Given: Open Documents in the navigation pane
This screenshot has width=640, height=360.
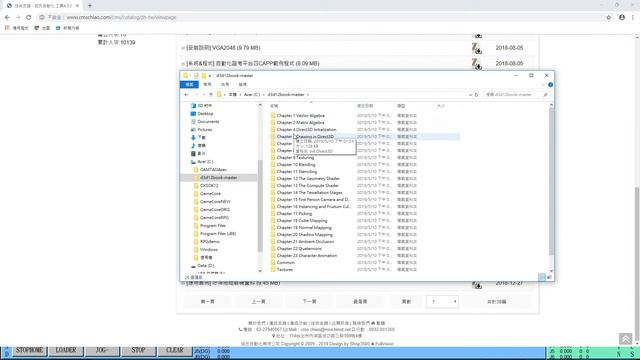Looking at the screenshot, I should (x=205, y=122).
